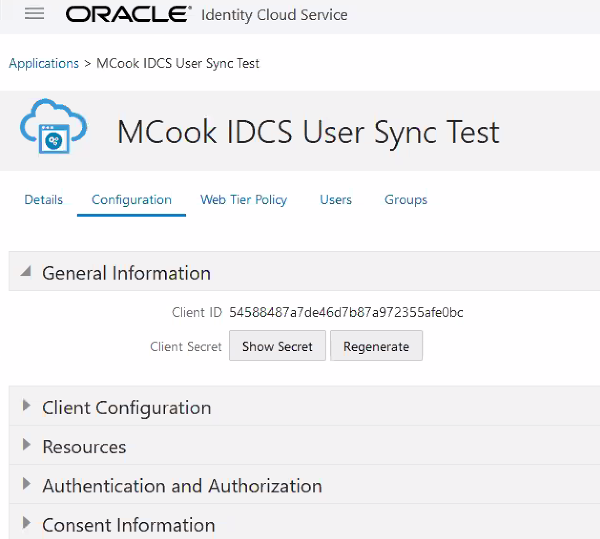Image resolution: width=600 pixels, height=539 pixels.
Task: Click the Client ID value text
Action: tap(346, 312)
